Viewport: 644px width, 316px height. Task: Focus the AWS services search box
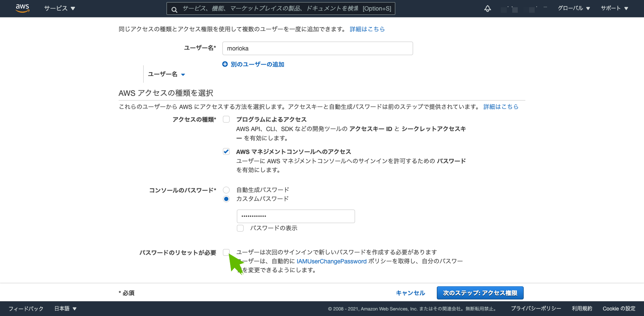pos(281,8)
